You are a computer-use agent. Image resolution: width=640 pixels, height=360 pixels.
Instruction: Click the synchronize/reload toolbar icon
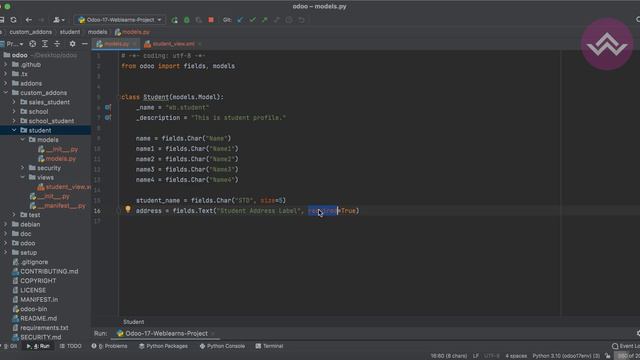(x=13, y=20)
